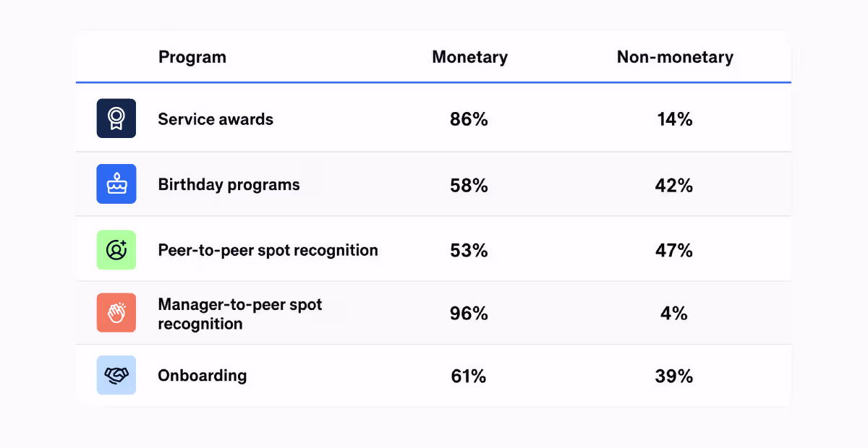The image size is (868, 448).
Task: Select Peer-to-peer spot recognition label
Action: [x=268, y=251]
